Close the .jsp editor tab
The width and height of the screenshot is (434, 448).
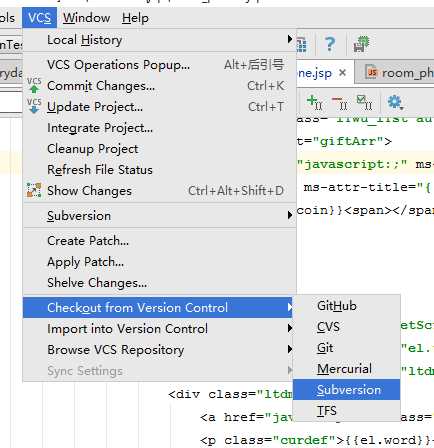click(x=342, y=72)
